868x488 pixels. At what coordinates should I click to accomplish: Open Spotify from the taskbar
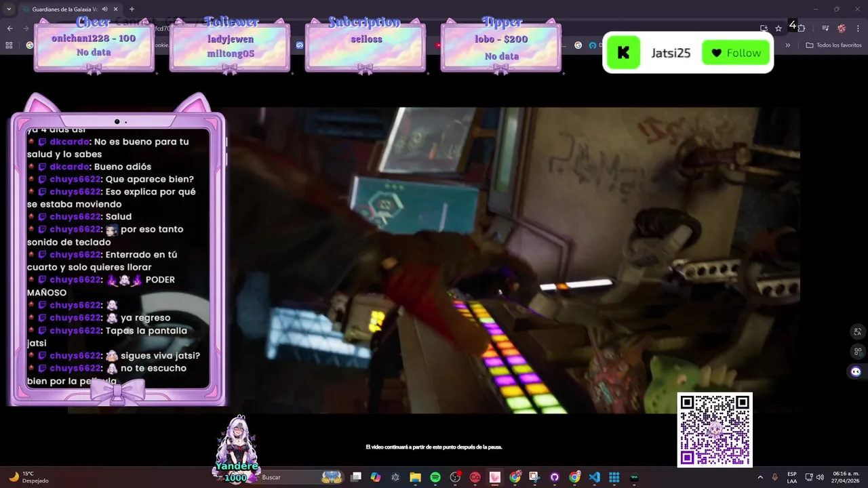[x=435, y=477]
